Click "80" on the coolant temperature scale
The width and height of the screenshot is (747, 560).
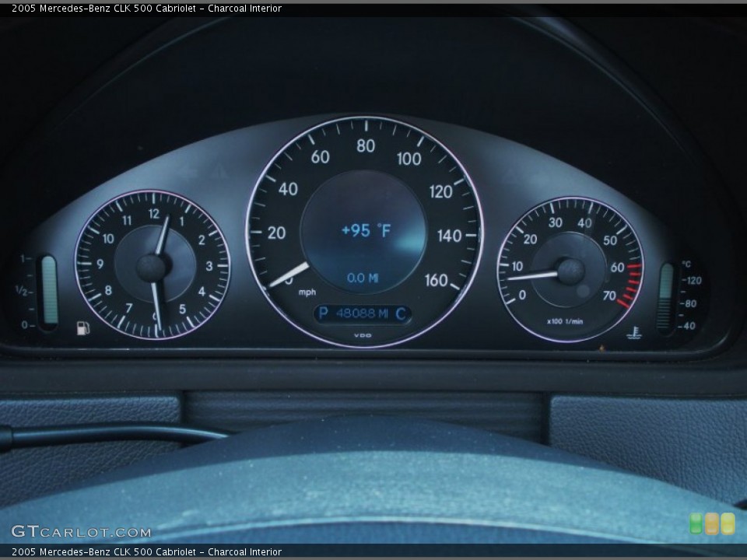691,303
